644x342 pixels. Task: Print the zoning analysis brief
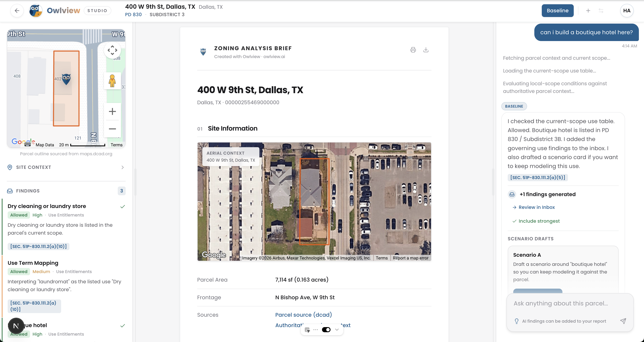pos(413,50)
